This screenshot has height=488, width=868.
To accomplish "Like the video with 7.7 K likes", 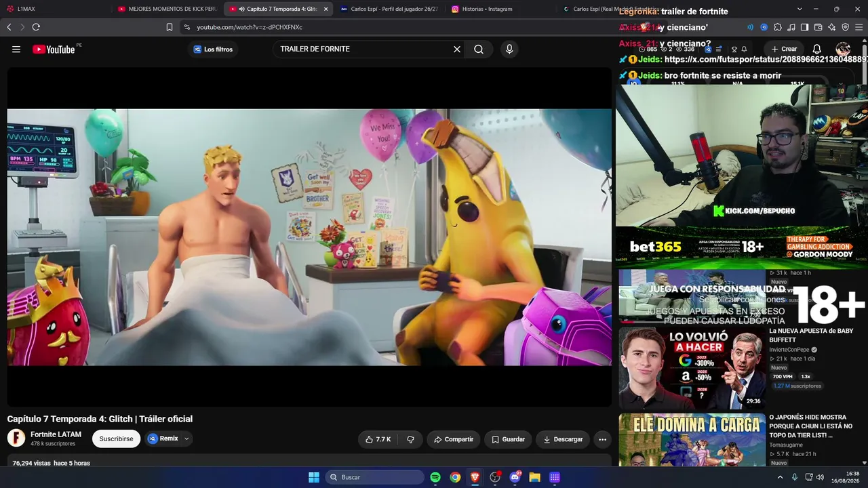I will pos(378,439).
